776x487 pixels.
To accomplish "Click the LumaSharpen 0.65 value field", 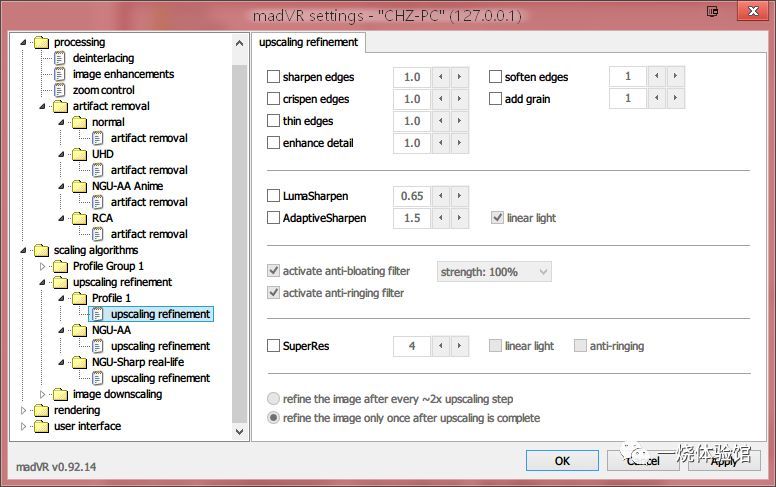I will 412,196.
